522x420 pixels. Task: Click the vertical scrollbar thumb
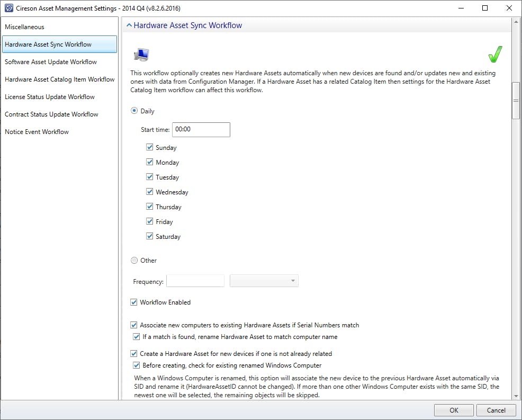coord(516,100)
